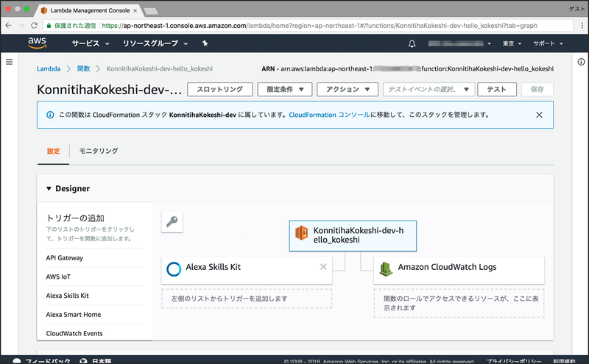The image size is (589, 364).
Task: Switch to the 設定 tab
Action: pos(53,151)
